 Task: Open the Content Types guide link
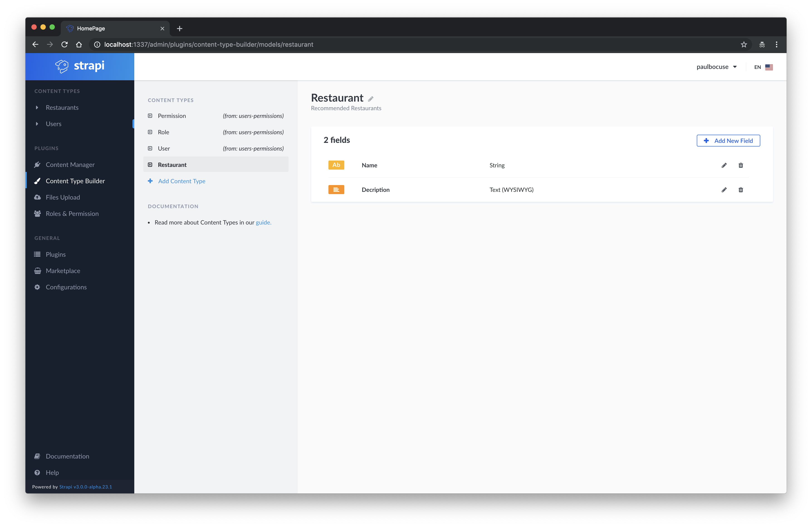pyautogui.click(x=263, y=222)
